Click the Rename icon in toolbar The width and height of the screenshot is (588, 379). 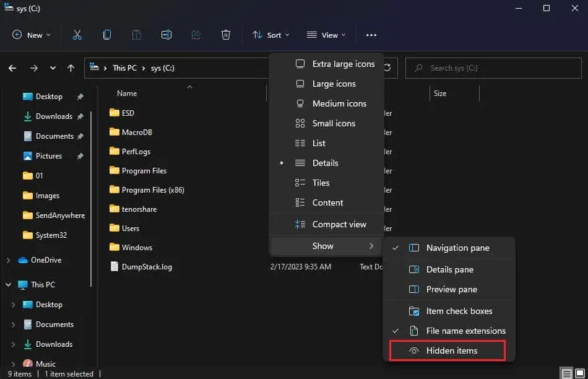(x=166, y=35)
